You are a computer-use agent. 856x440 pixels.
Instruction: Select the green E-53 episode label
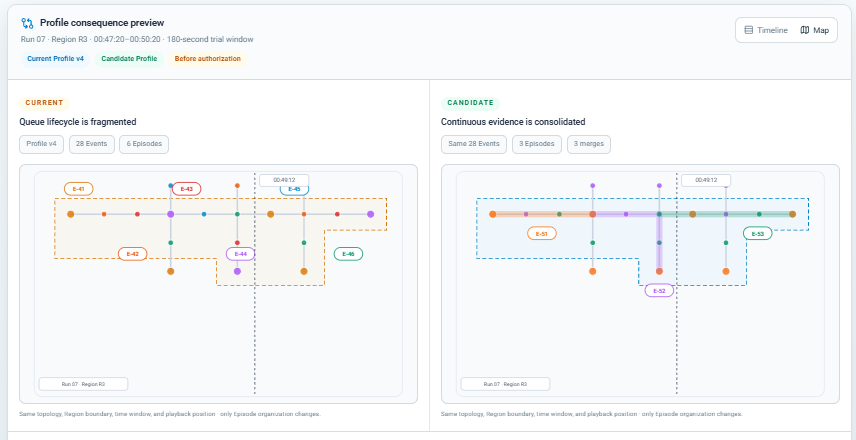point(758,234)
